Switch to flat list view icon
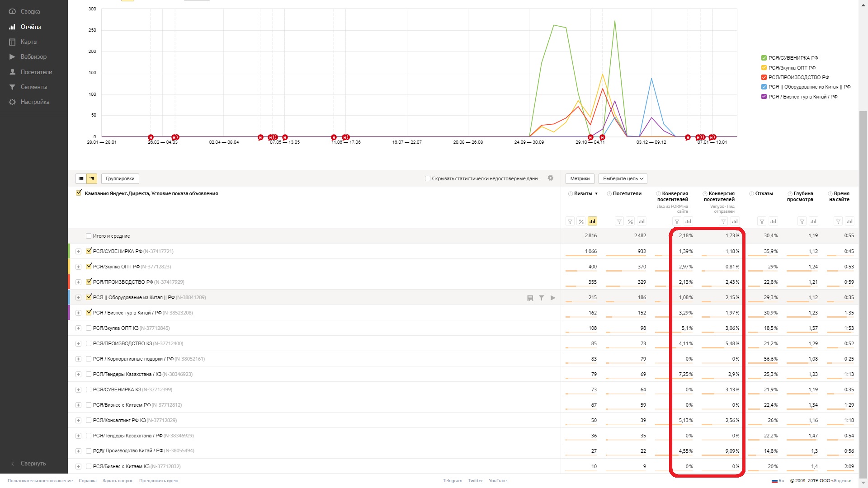This screenshot has height=488, width=868. [x=81, y=178]
